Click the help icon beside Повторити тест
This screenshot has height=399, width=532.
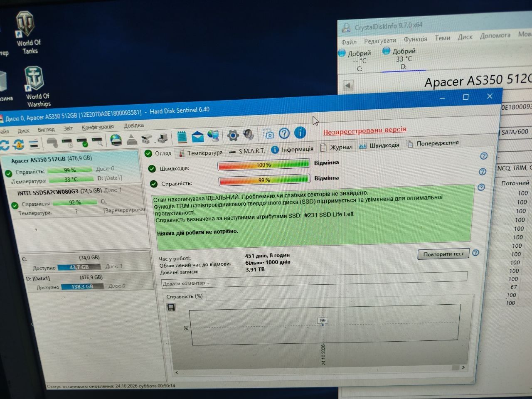tap(476, 253)
